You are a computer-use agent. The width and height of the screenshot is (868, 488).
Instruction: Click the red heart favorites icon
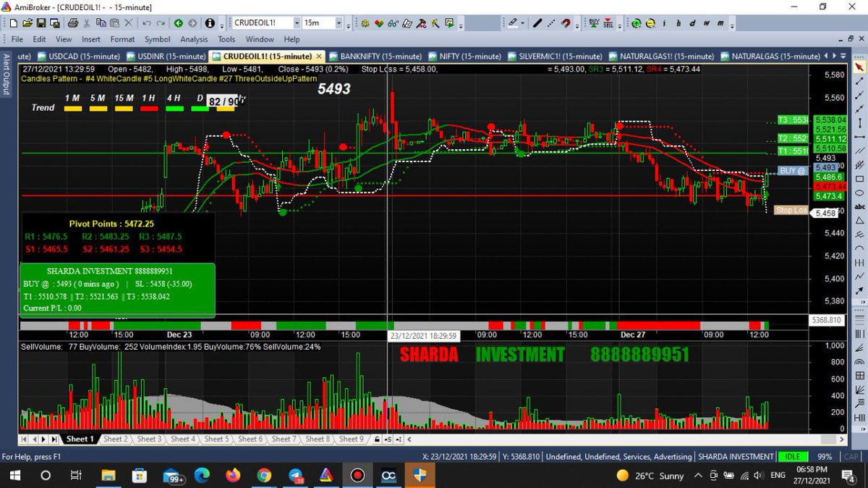(378, 23)
